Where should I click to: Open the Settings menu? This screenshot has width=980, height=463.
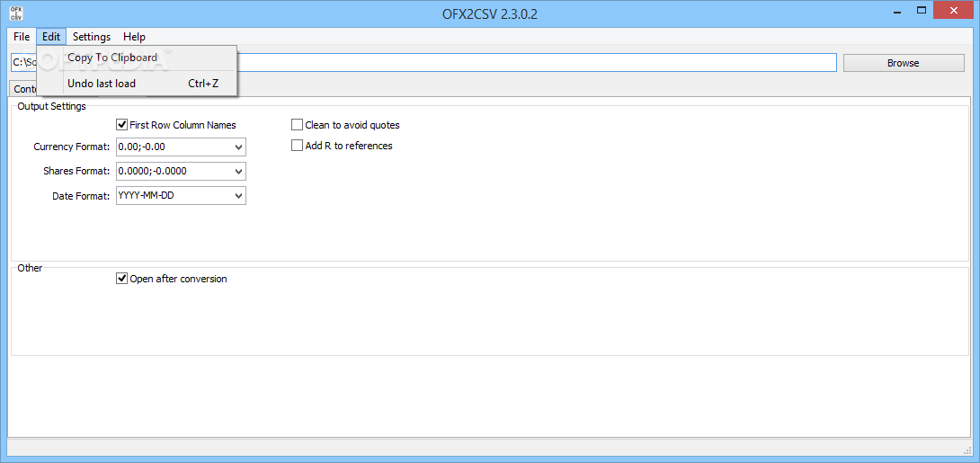(91, 37)
